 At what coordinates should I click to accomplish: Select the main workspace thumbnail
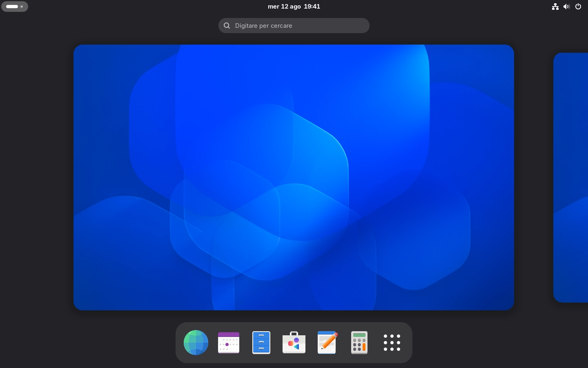(294, 177)
